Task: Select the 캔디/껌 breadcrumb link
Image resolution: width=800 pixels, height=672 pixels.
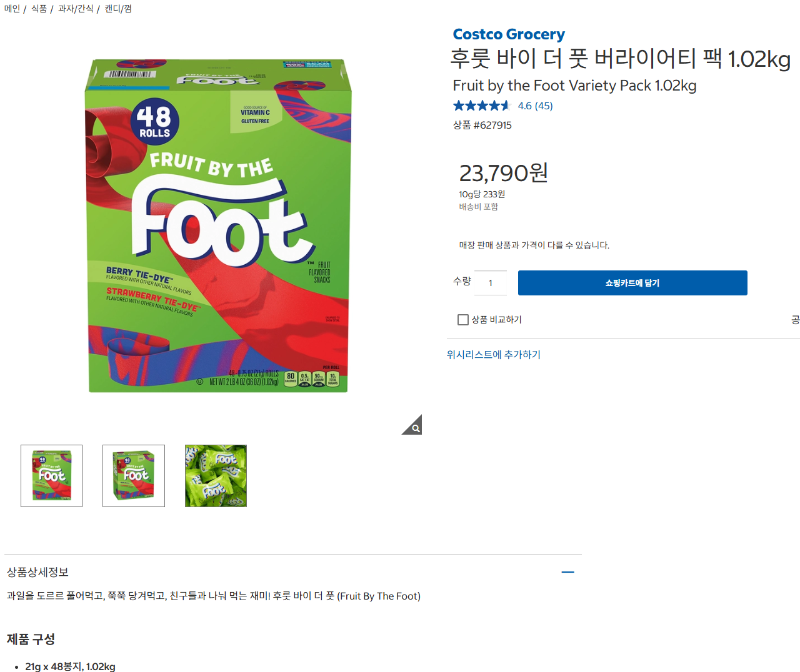Action: click(117, 9)
